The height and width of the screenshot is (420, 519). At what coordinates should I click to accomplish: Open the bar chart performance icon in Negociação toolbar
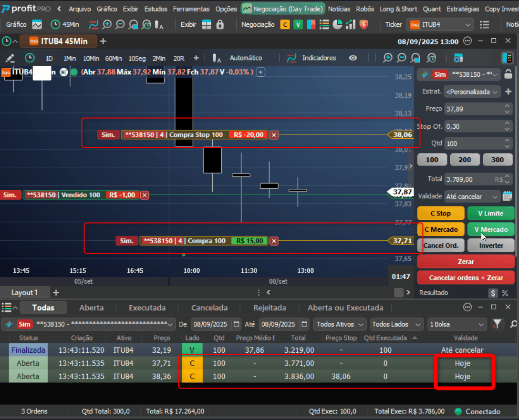click(350, 24)
